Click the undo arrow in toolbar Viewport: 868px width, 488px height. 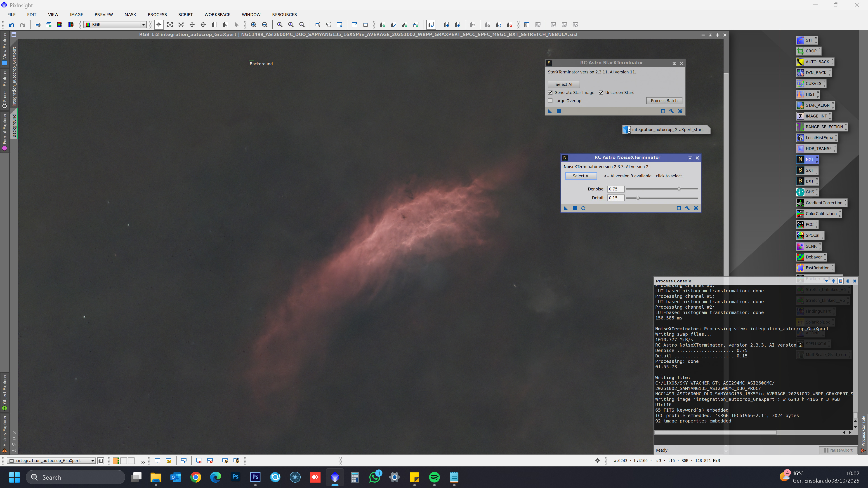point(12,25)
